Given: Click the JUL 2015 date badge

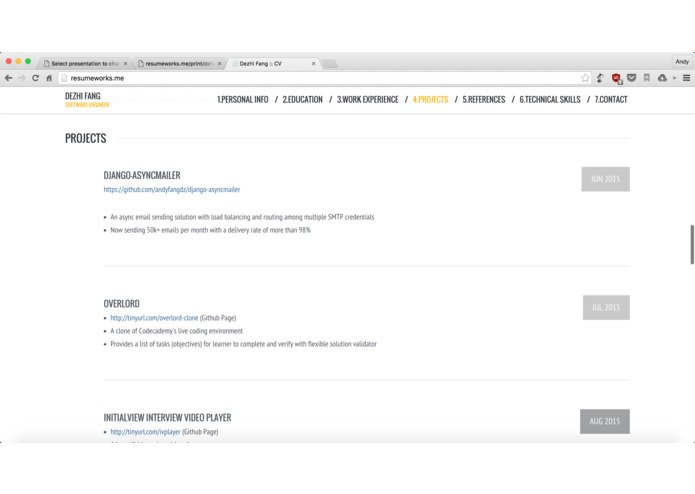Looking at the screenshot, I should [606, 307].
